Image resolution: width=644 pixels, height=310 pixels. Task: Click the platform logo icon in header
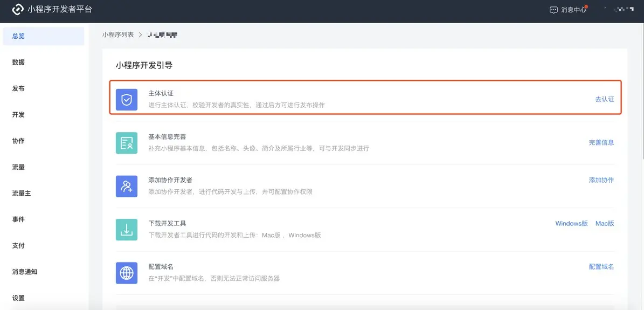point(17,10)
